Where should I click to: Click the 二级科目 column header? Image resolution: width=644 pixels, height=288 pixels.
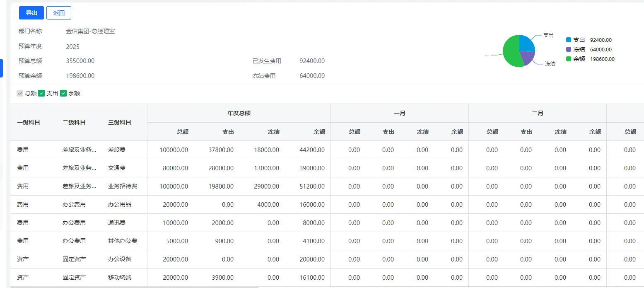click(74, 122)
